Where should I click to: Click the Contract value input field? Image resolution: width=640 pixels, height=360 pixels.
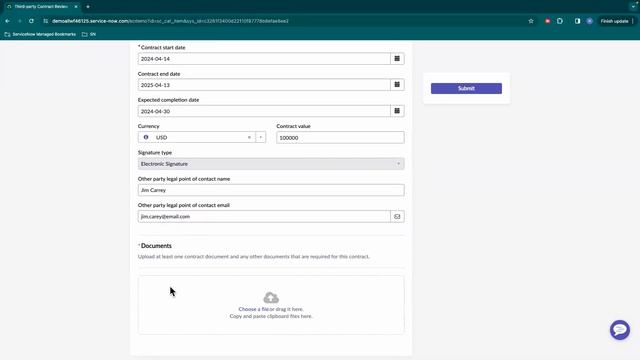point(340,138)
